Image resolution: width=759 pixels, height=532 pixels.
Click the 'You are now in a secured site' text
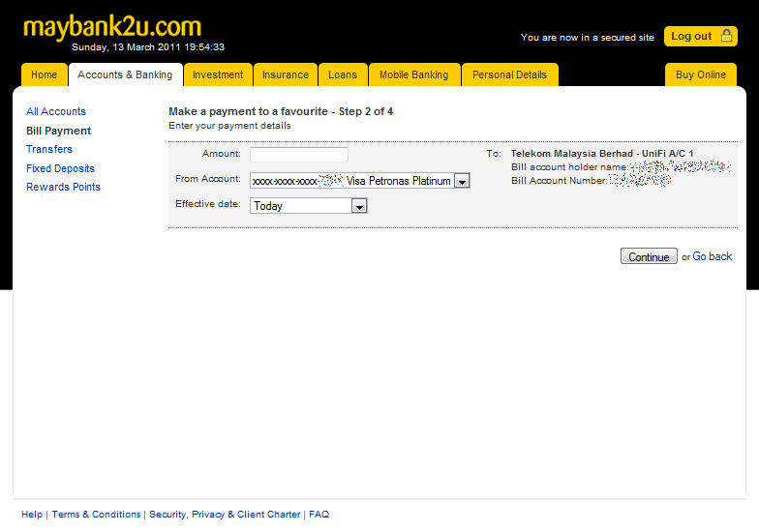(x=587, y=37)
